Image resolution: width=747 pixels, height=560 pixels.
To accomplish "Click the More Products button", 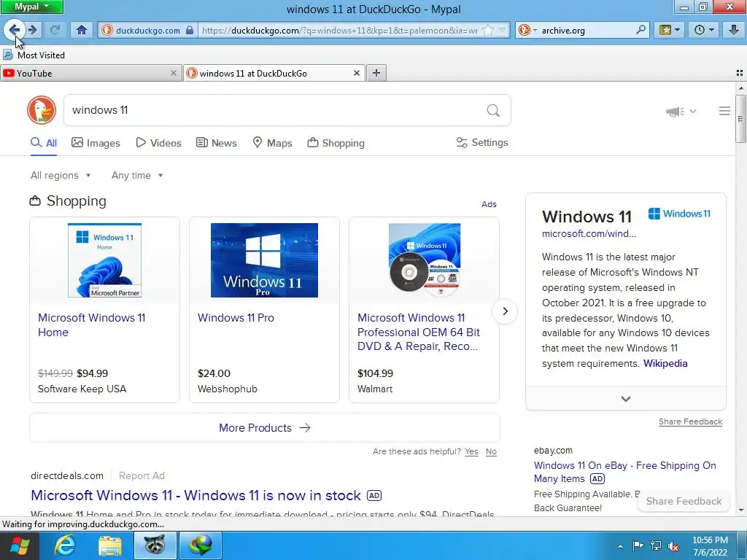I will coord(264,427).
